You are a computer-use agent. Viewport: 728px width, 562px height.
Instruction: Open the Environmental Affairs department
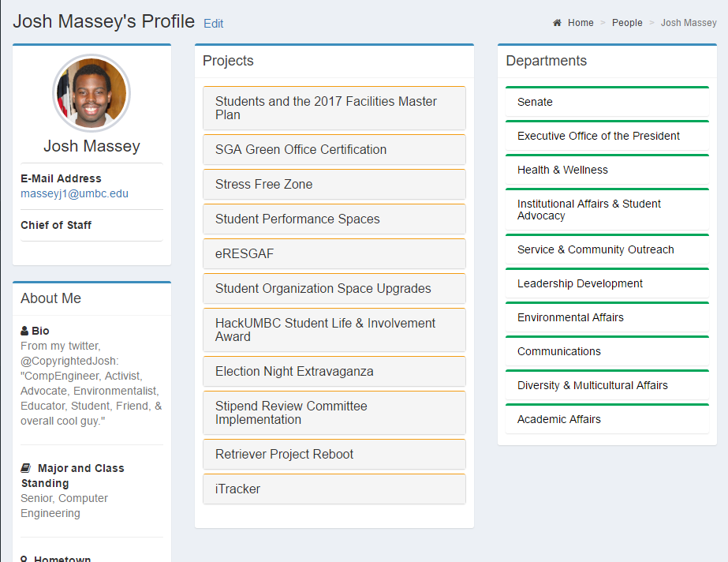coord(570,317)
